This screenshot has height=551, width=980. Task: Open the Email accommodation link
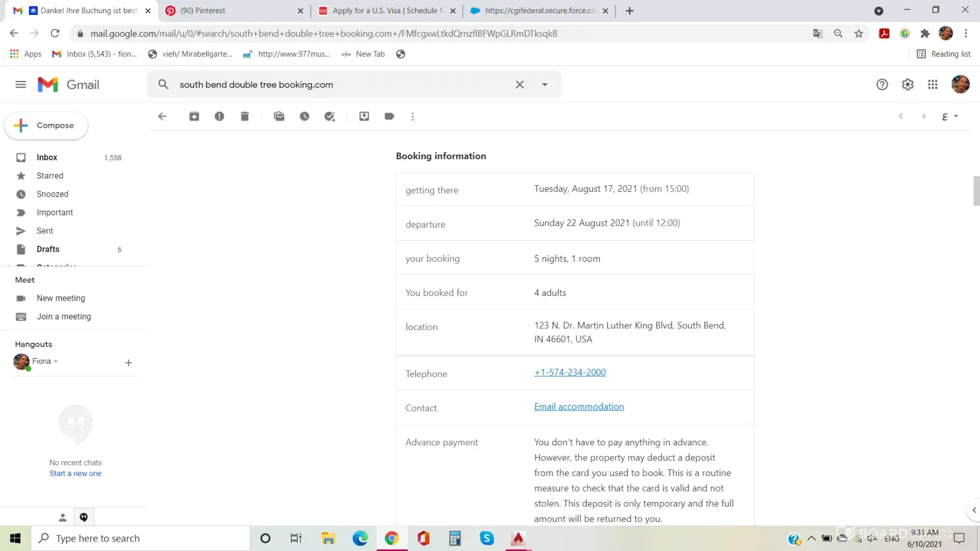[x=579, y=407]
